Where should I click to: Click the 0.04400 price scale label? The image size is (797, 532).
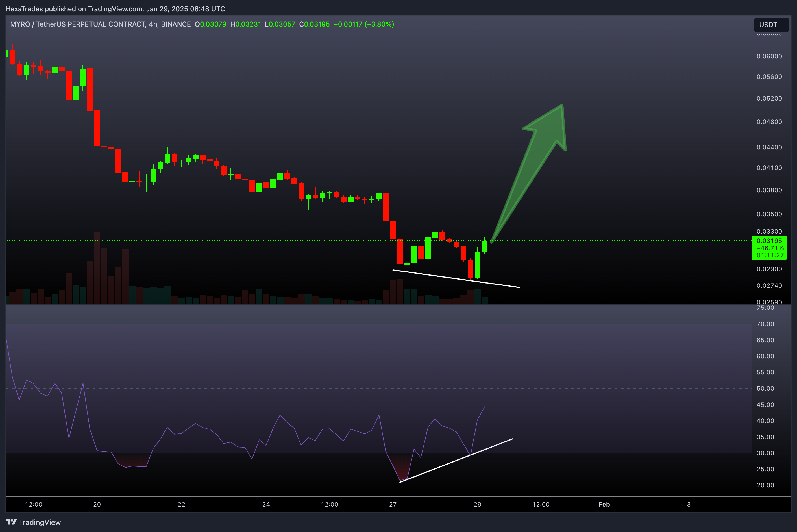[769, 147]
